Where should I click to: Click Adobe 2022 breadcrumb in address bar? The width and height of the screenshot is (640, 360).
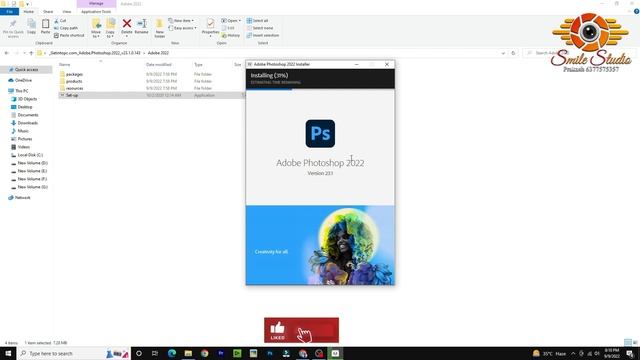pyautogui.click(x=158, y=53)
